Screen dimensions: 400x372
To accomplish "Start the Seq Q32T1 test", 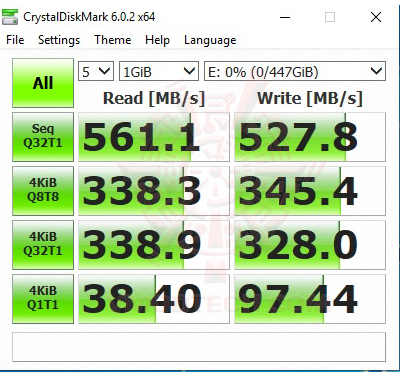I will click(43, 137).
